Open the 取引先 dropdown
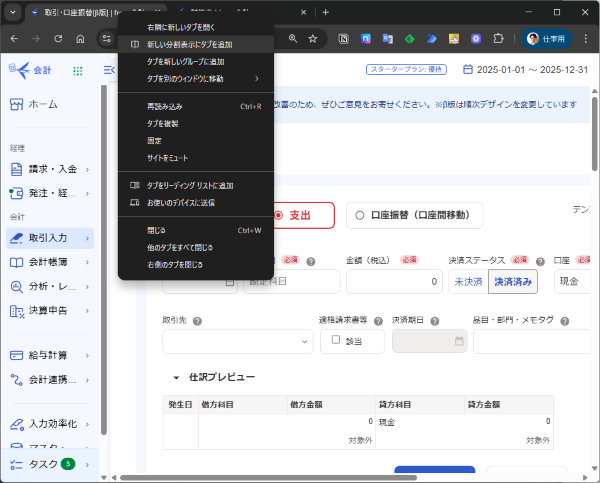Screen dimensions: 600x483 [x=237, y=341]
